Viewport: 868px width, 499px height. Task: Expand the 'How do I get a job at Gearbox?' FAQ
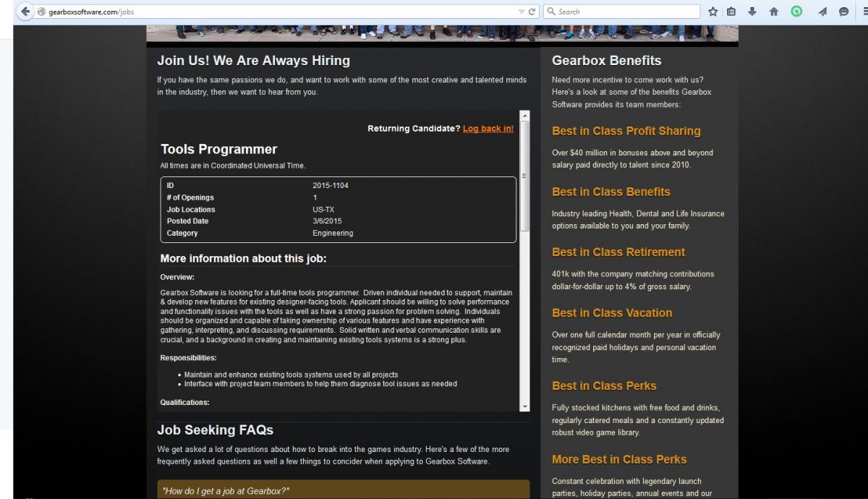[343, 490]
